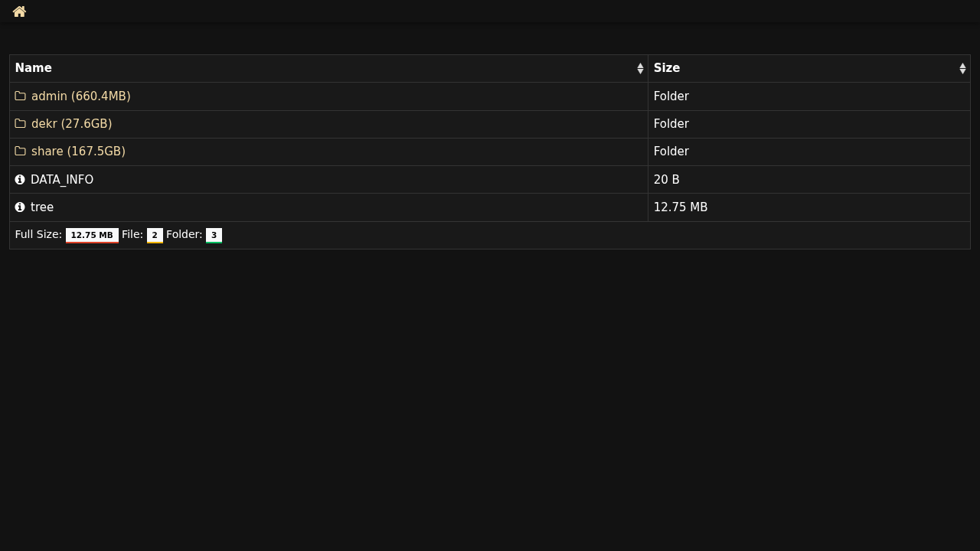Click the 12.75 MB size cell for tree

click(680, 207)
